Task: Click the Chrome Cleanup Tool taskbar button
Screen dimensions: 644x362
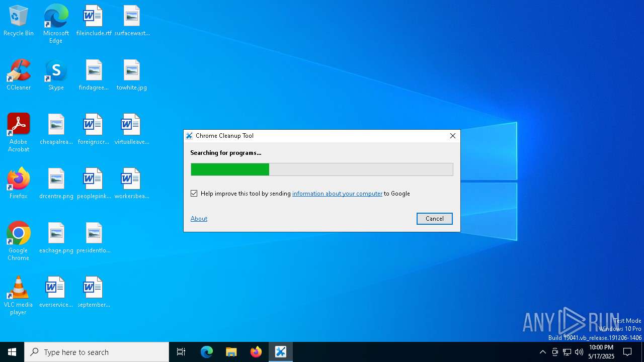Action: [281, 352]
